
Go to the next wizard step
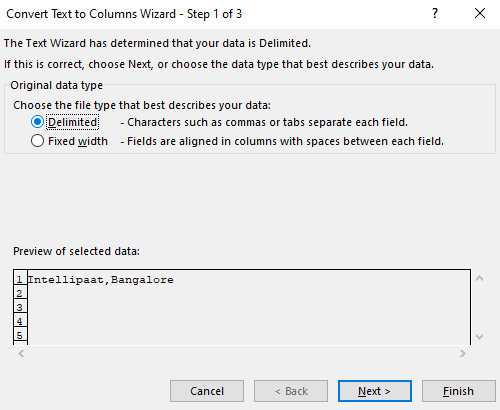(375, 391)
